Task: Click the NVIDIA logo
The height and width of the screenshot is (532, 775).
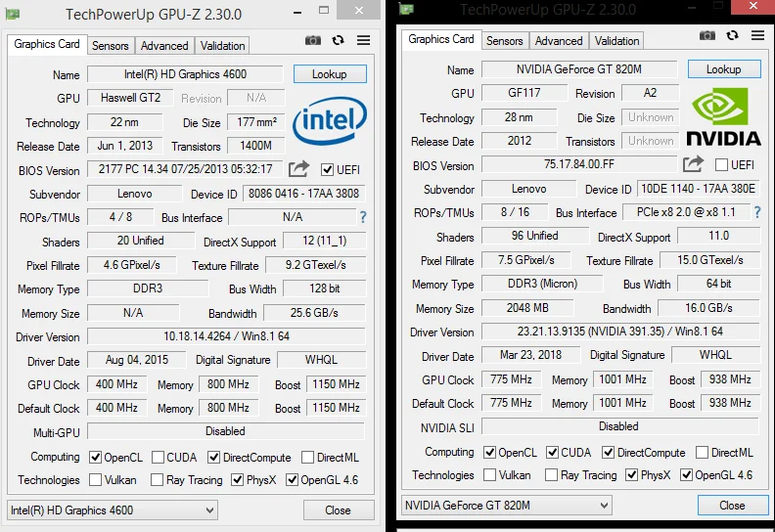Action: [x=723, y=117]
